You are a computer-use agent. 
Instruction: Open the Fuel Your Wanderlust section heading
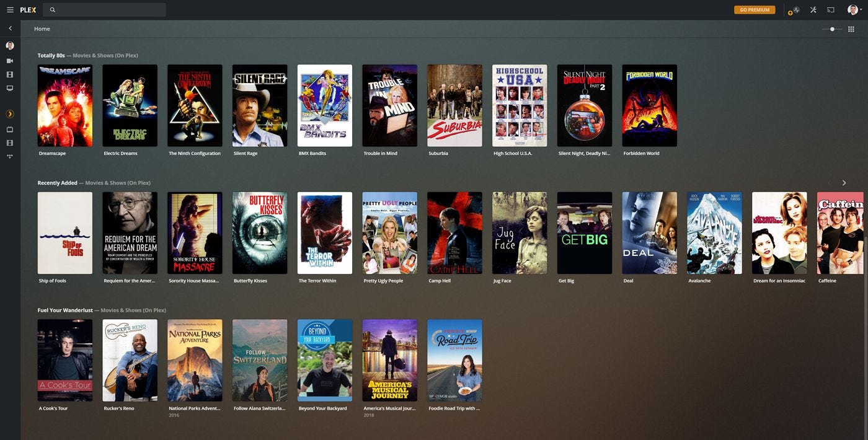coord(102,310)
